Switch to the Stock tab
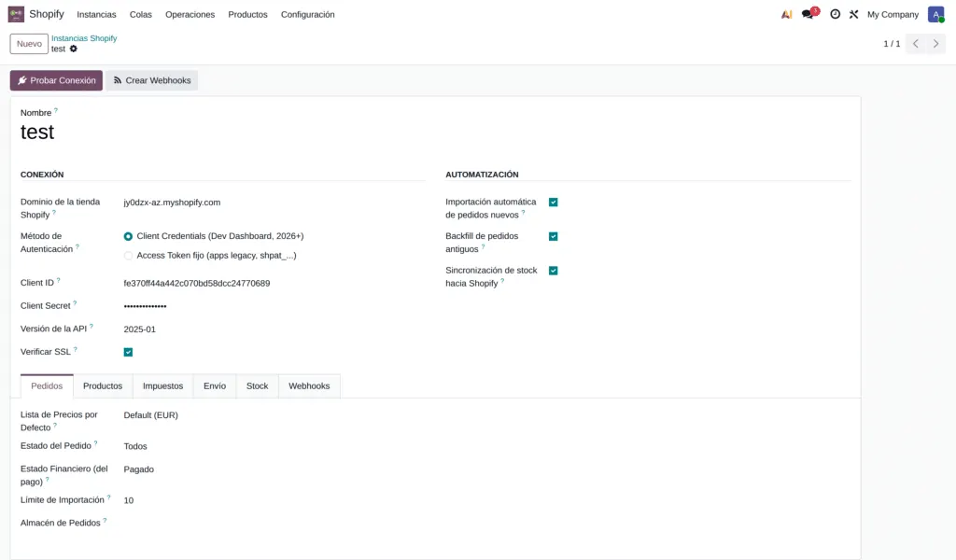This screenshot has height=560, width=956. (x=258, y=385)
